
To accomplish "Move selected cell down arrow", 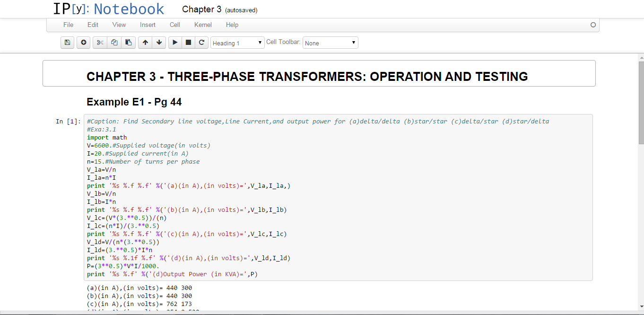I will tap(159, 43).
